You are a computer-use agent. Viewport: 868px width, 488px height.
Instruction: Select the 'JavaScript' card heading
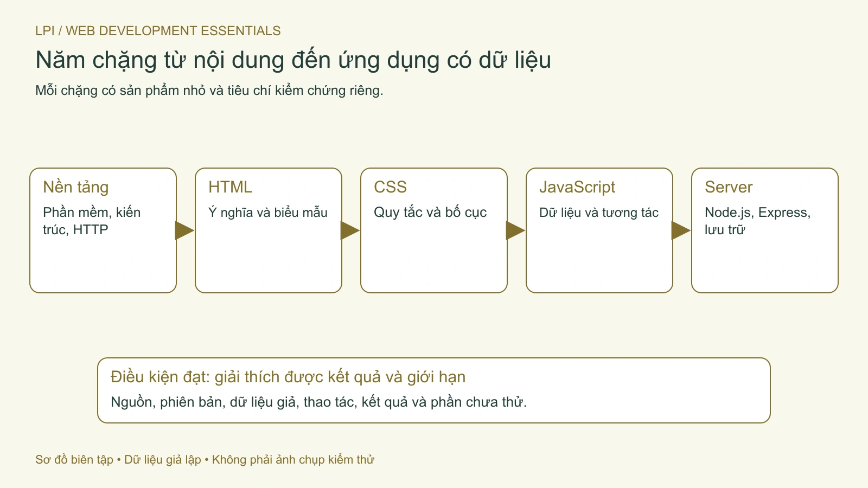[x=577, y=187]
